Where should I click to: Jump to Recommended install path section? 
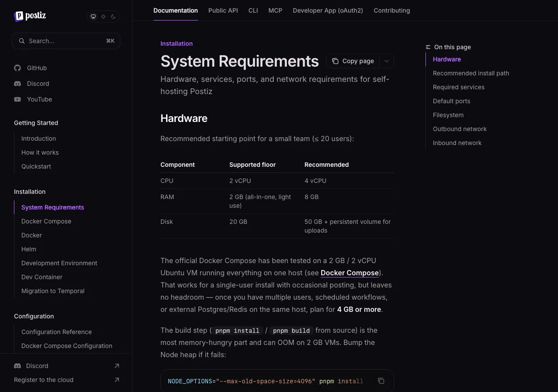click(x=471, y=73)
